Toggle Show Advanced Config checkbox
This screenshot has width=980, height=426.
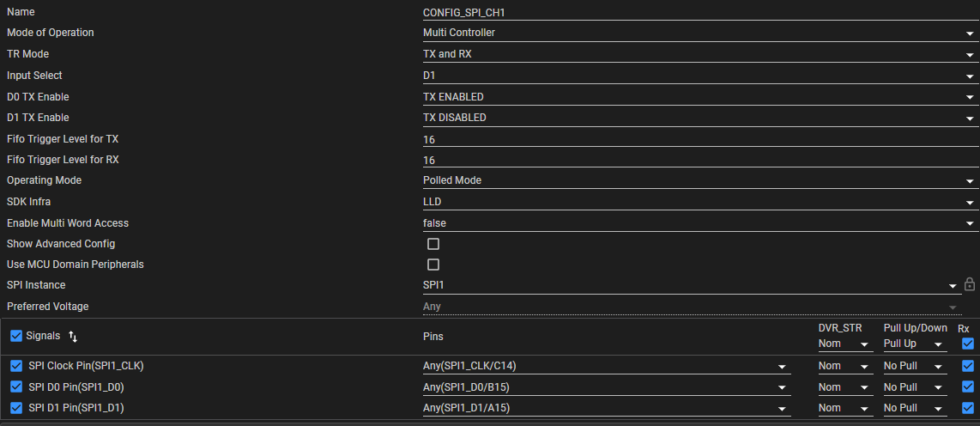[x=433, y=243]
